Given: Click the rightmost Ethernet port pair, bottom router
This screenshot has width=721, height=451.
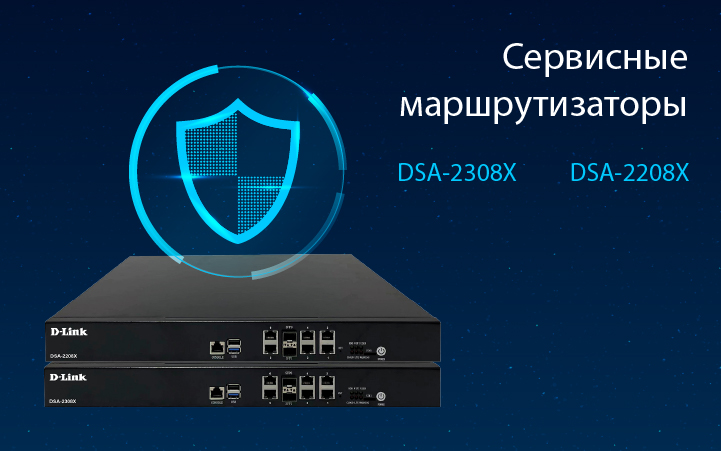Looking at the screenshot, I should (327, 387).
